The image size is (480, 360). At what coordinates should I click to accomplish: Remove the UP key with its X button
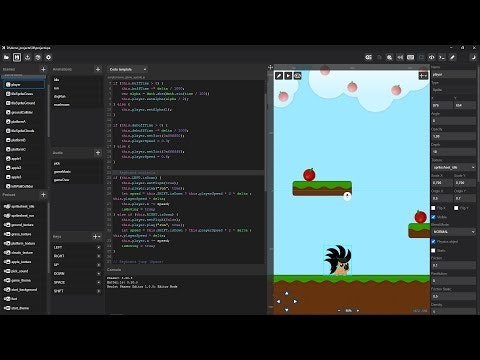tap(99, 265)
